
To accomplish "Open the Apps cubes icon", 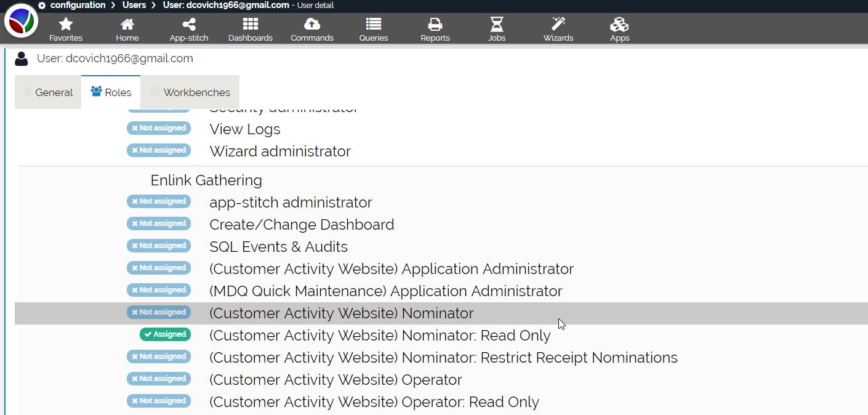I will pyautogui.click(x=619, y=25).
